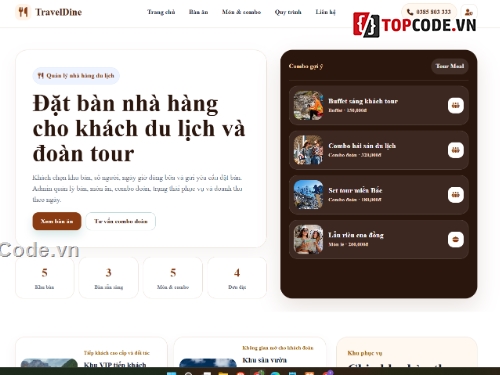
Task: Navigate to Quy trình in the header
Action: pos(288,12)
